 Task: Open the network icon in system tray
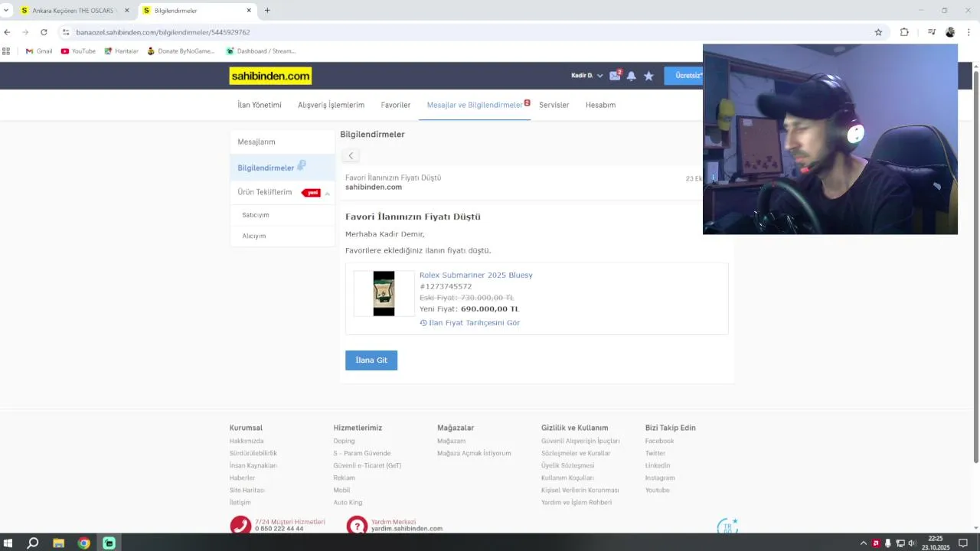[x=900, y=543]
